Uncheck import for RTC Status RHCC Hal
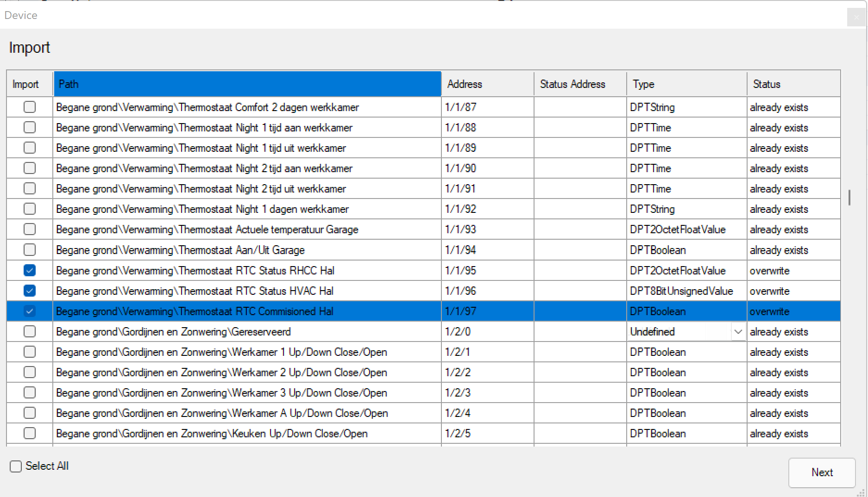This screenshot has height=497, width=868. (30, 270)
